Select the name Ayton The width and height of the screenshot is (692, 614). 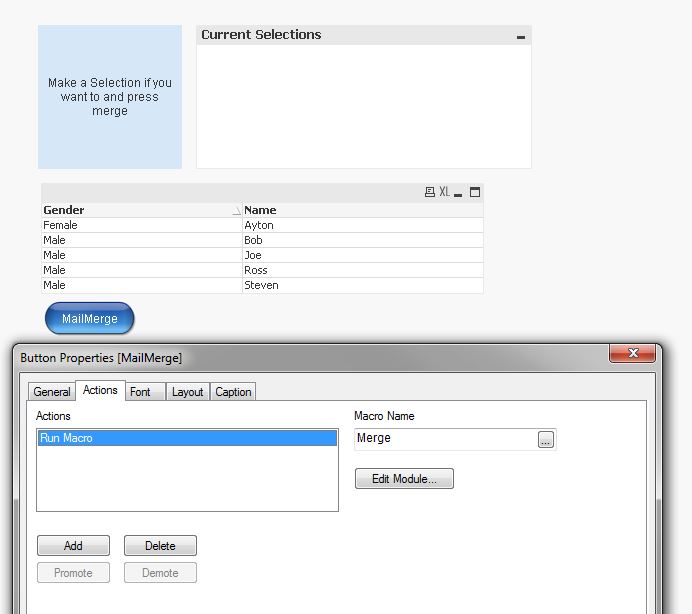(x=363, y=225)
